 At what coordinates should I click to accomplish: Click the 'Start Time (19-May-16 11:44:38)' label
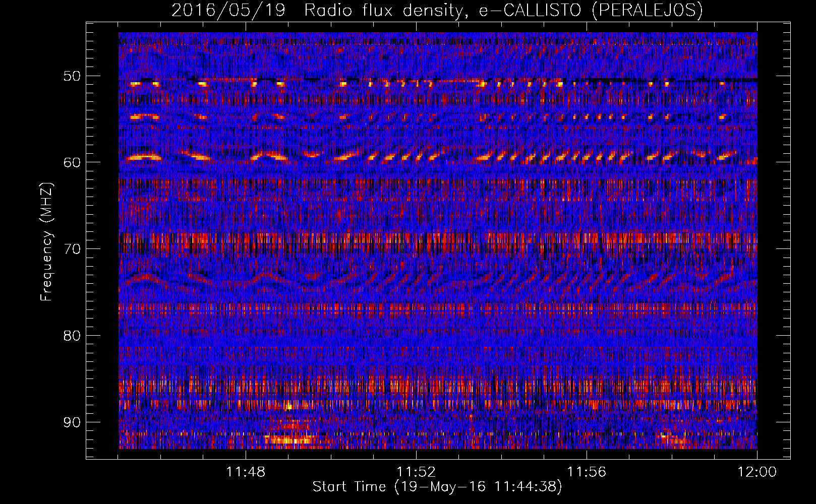pos(437,487)
